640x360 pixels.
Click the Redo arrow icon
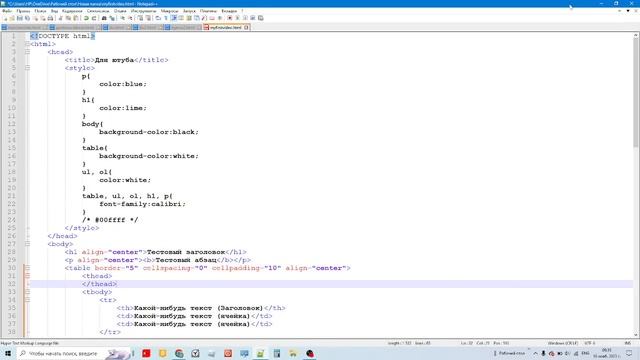click(94, 18)
